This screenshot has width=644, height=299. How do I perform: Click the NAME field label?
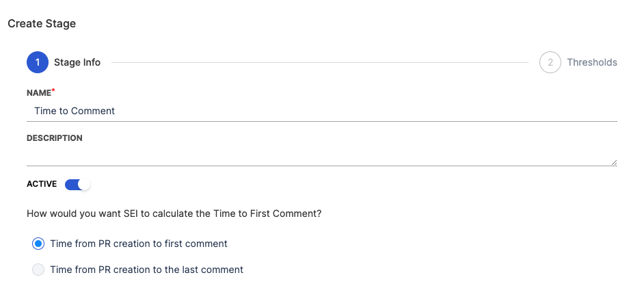(x=38, y=92)
